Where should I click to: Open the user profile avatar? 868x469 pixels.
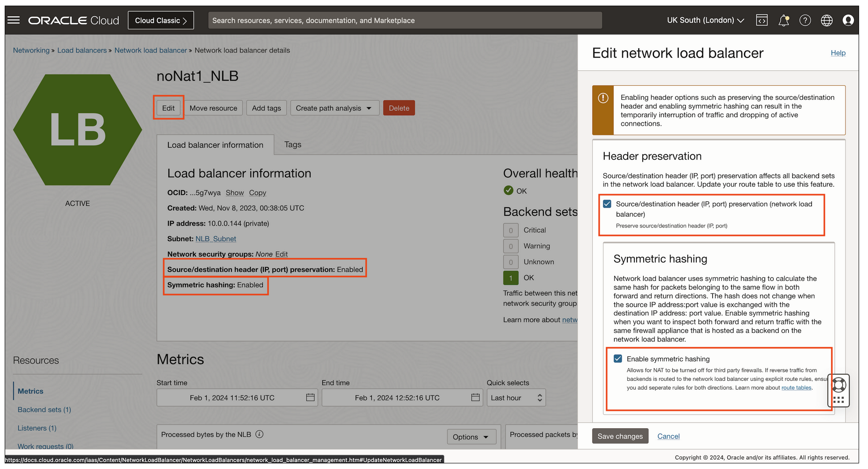click(x=848, y=20)
